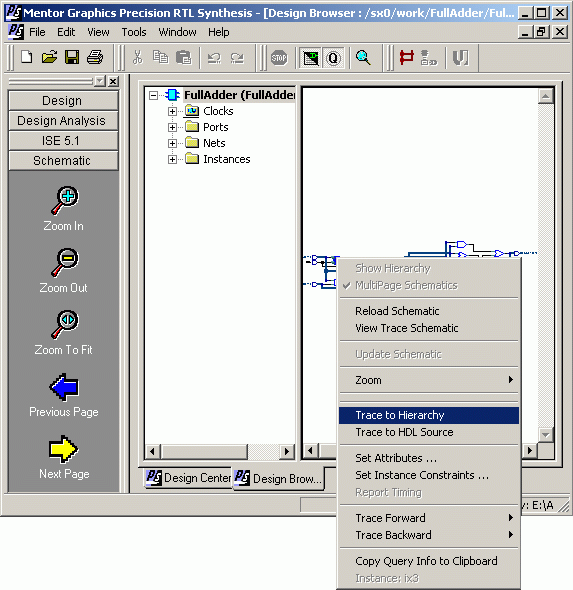Choose Copy Query Info to Clipboard

[x=429, y=561]
